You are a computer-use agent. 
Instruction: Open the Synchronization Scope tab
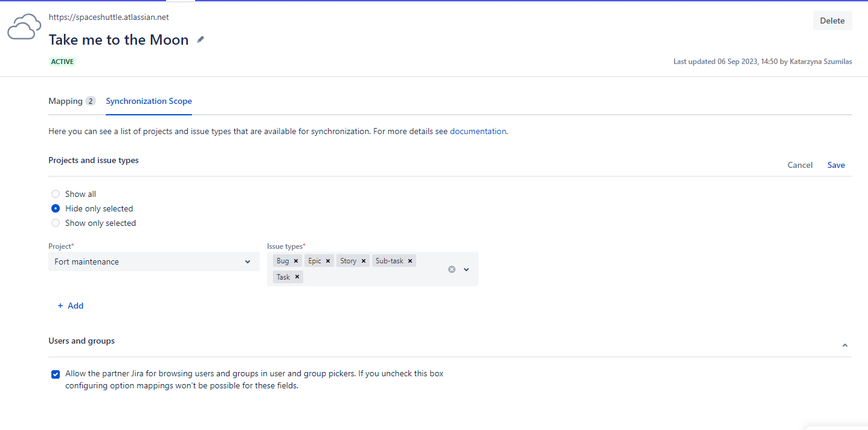149,101
